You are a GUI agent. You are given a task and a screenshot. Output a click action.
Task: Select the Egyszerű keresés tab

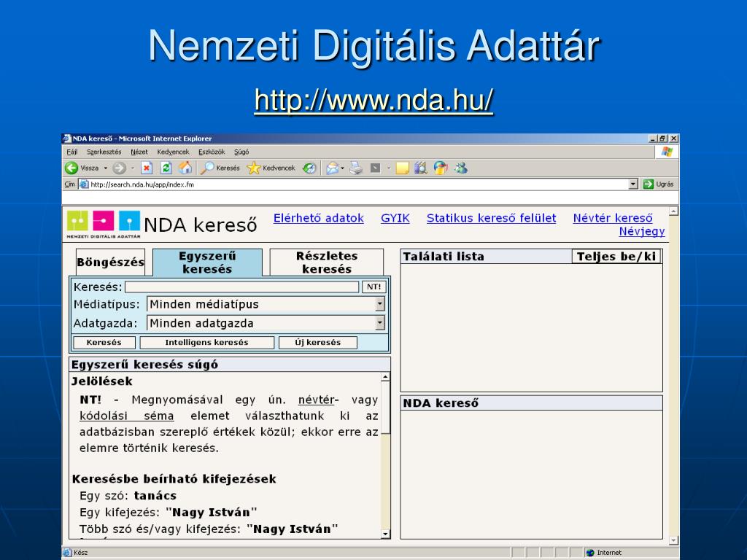[207, 262]
